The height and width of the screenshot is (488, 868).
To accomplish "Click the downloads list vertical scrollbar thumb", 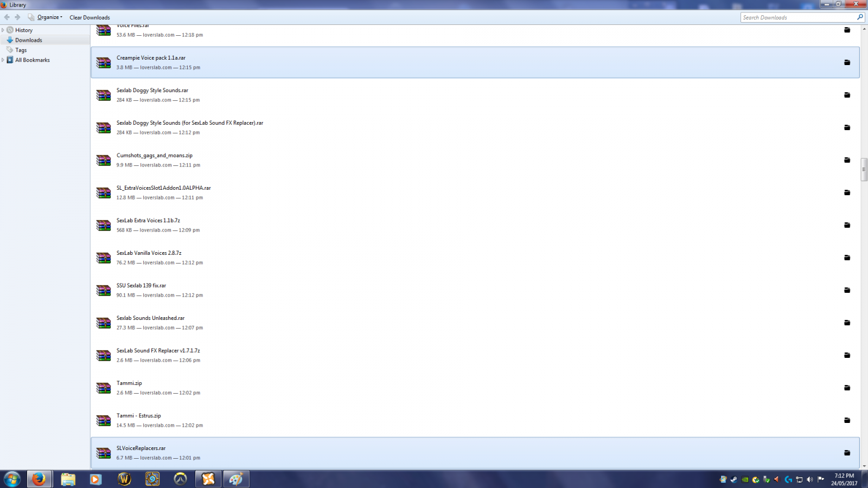I will click(x=864, y=169).
